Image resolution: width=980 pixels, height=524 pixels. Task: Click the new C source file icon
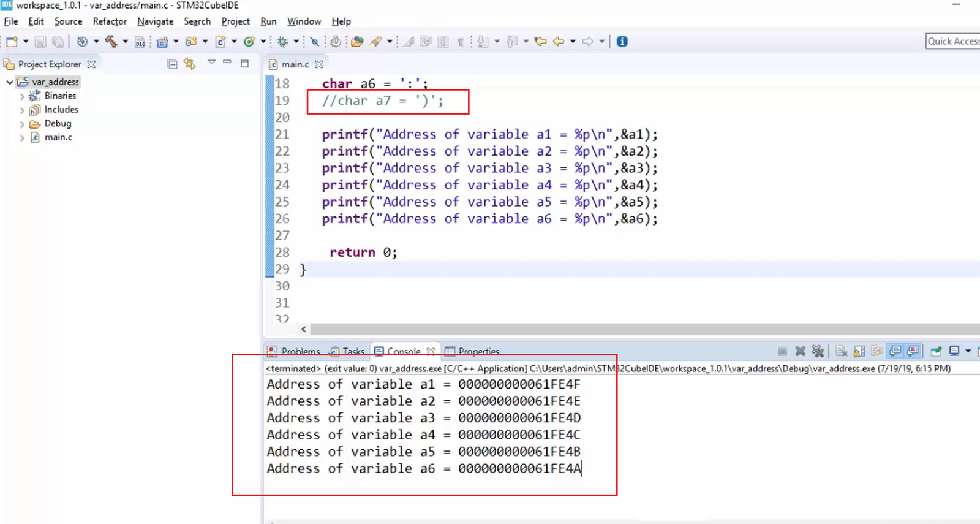(x=220, y=42)
